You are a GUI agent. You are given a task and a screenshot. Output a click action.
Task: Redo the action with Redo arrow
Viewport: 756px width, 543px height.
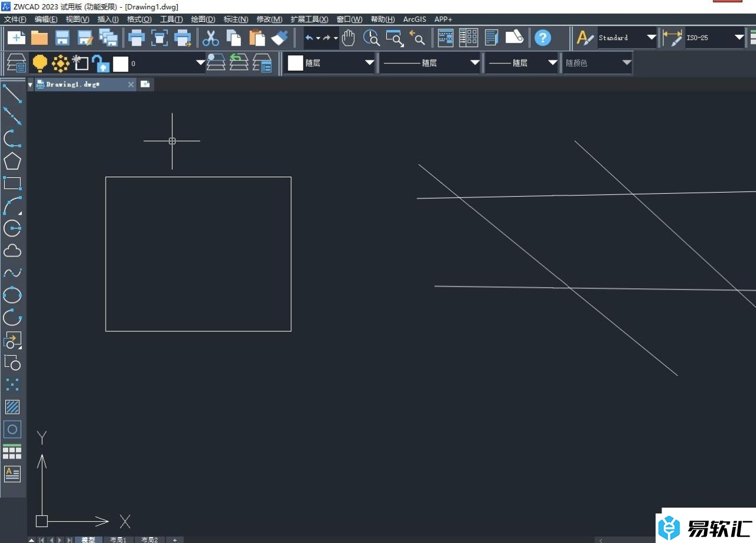[327, 38]
